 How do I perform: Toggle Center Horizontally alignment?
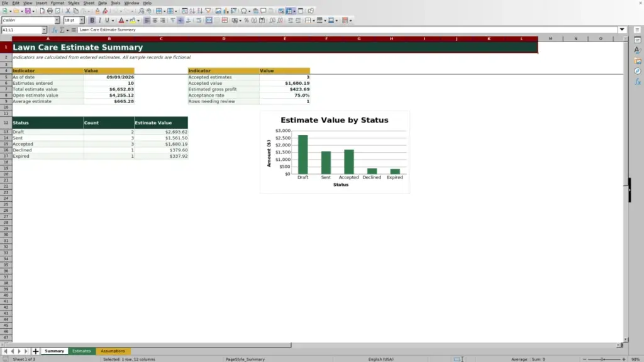(x=155, y=20)
